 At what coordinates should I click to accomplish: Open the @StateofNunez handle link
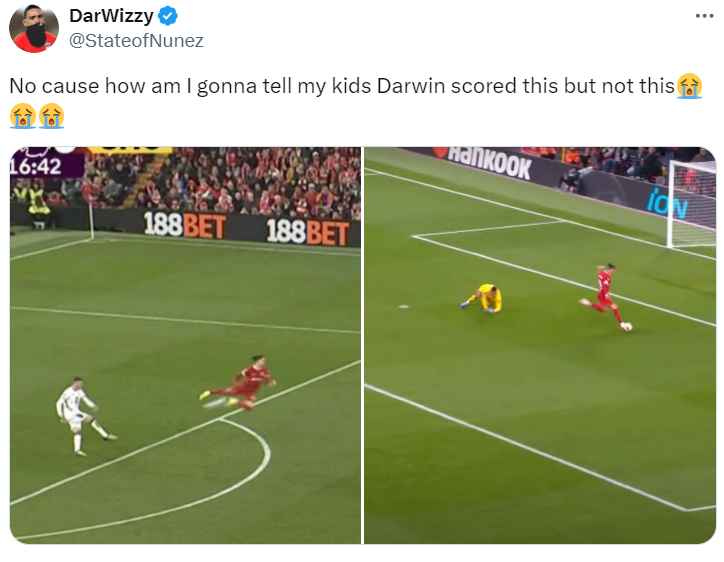pyautogui.click(x=136, y=41)
